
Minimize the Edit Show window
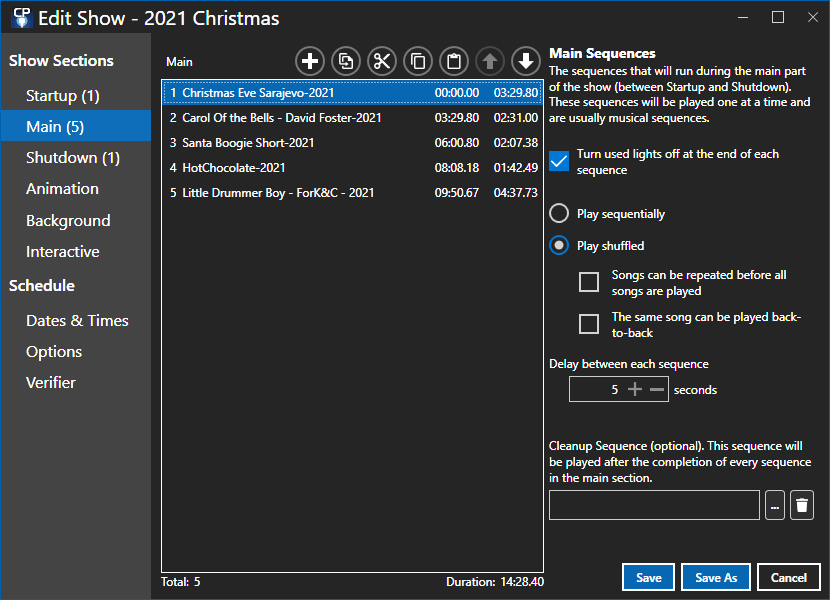[x=743, y=17]
